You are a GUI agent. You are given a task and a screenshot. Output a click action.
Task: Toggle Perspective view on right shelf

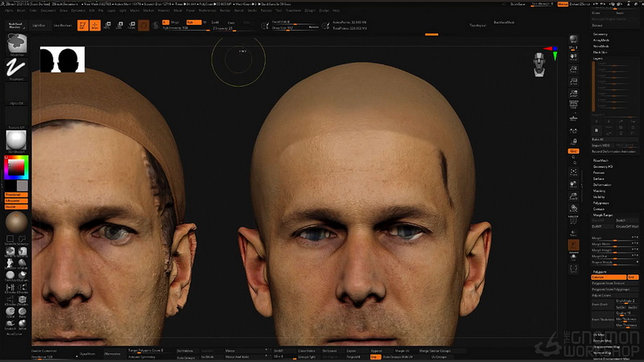coord(573,105)
